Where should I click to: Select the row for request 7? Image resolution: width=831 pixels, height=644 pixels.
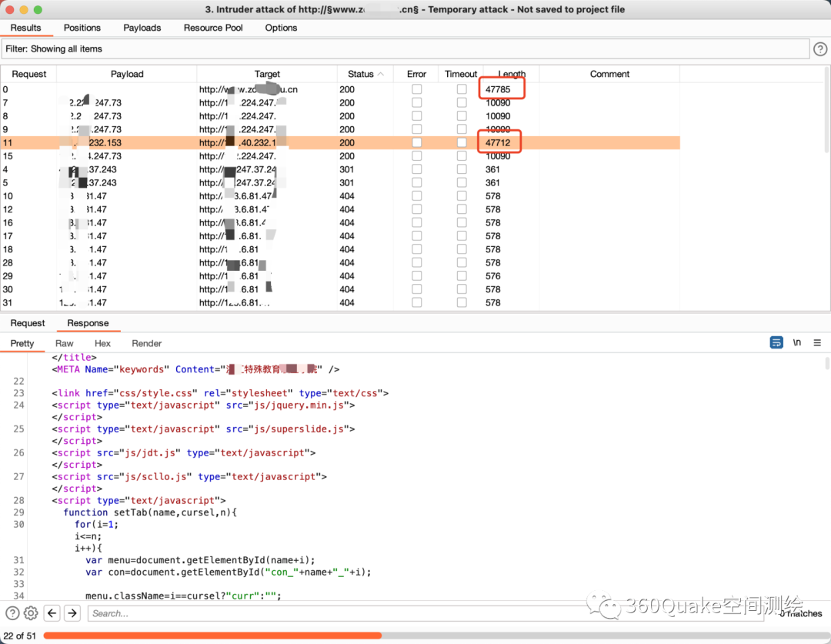[340, 103]
